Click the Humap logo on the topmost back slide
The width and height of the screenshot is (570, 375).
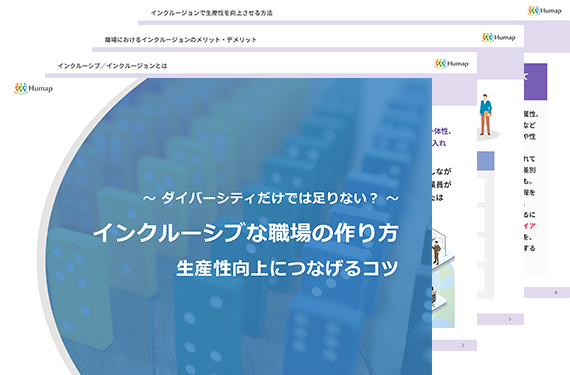(x=545, y=11)
